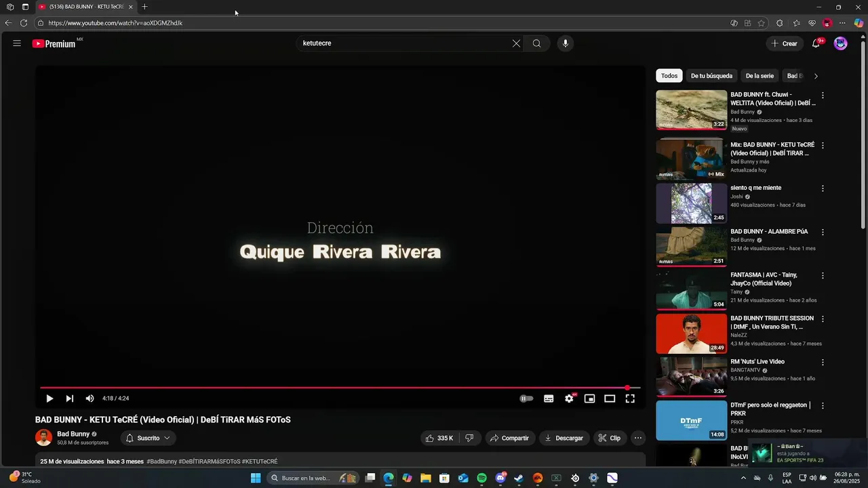Click the Bad Bunny channel avatar
Screen dimensions: 868x488
pos(43,438)
